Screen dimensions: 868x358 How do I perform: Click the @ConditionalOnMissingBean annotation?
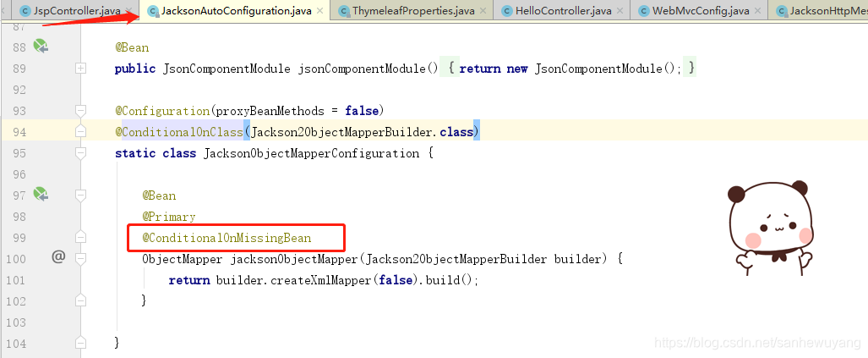(x=227, y=238)
